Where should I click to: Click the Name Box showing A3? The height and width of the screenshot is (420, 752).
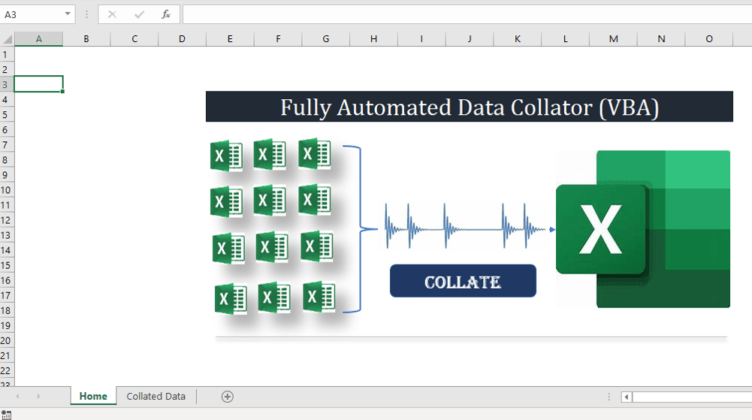coord(32,14)
